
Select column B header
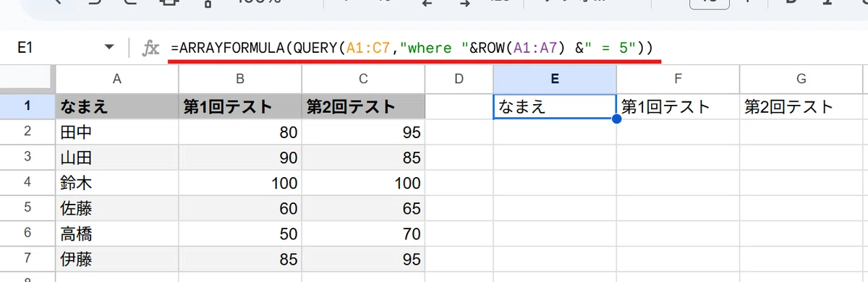coord(240,80)
